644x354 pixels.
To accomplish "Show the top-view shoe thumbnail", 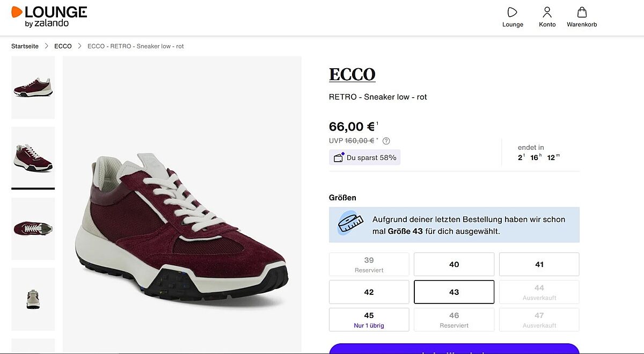I will tap(33, 228).
